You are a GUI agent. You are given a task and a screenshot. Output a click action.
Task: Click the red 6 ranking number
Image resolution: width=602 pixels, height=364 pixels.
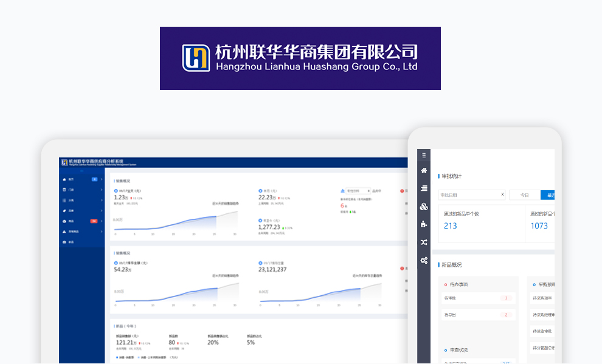click(x=342, y=205)
